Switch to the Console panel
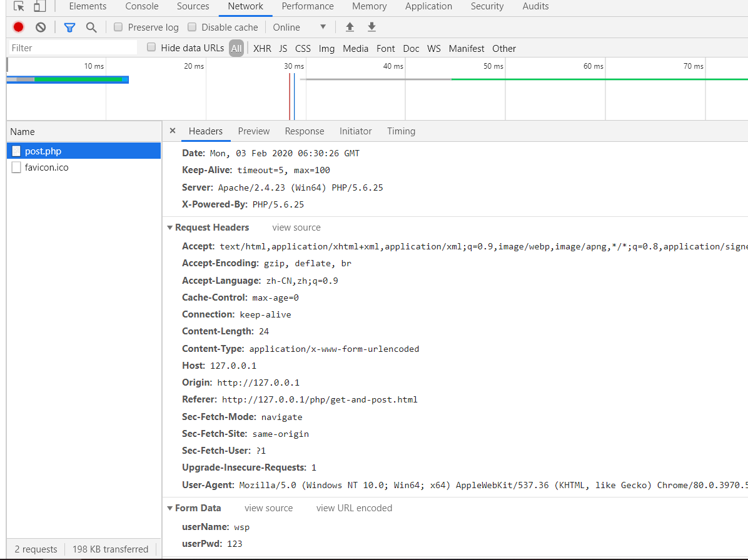The image size is (748, 560). point(142,6)
